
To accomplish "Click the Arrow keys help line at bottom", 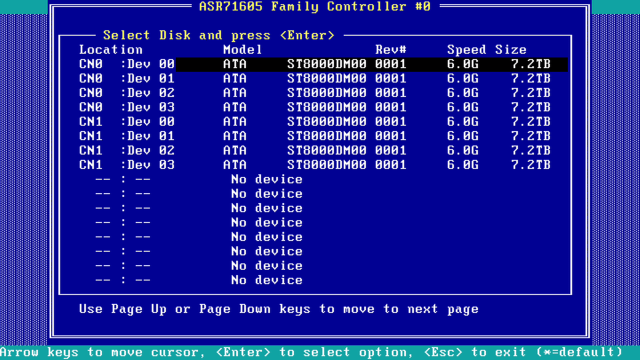I will 311,352.
